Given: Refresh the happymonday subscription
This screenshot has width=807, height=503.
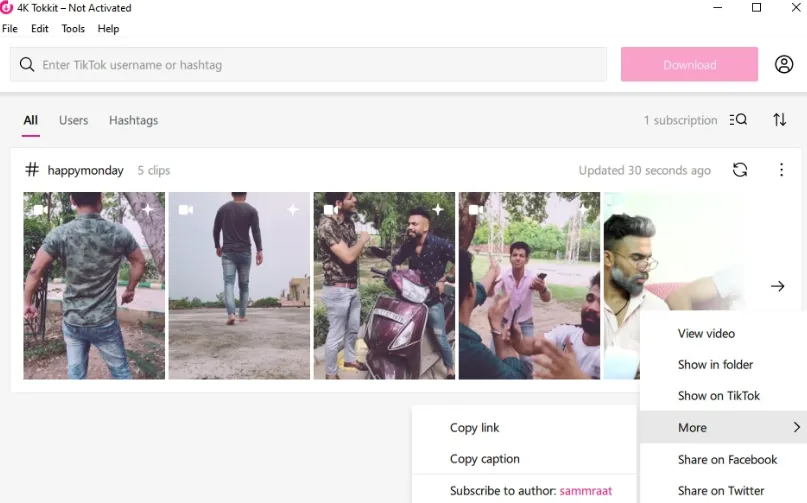Looking at the screenshot, I should click(740, 170).
